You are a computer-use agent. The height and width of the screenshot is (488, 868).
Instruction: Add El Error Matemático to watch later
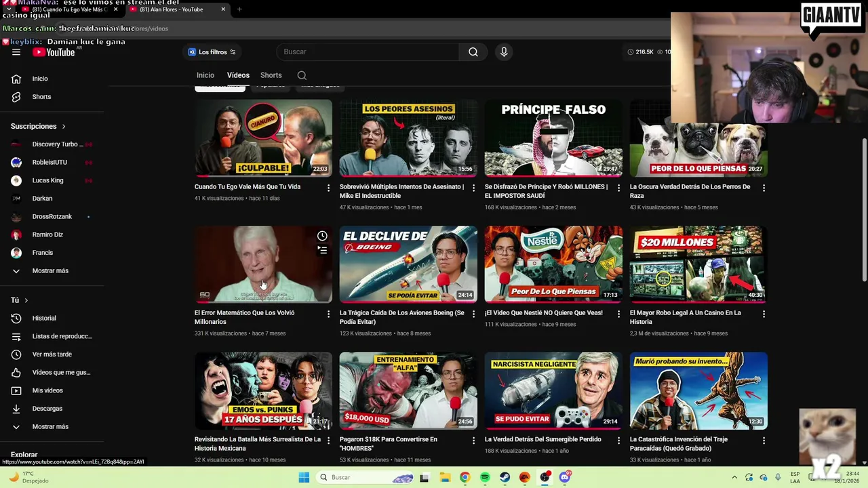pos(322,236)
